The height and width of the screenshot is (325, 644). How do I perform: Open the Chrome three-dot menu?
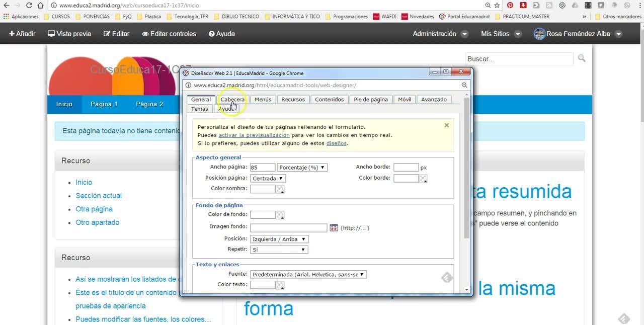(639, 5)
